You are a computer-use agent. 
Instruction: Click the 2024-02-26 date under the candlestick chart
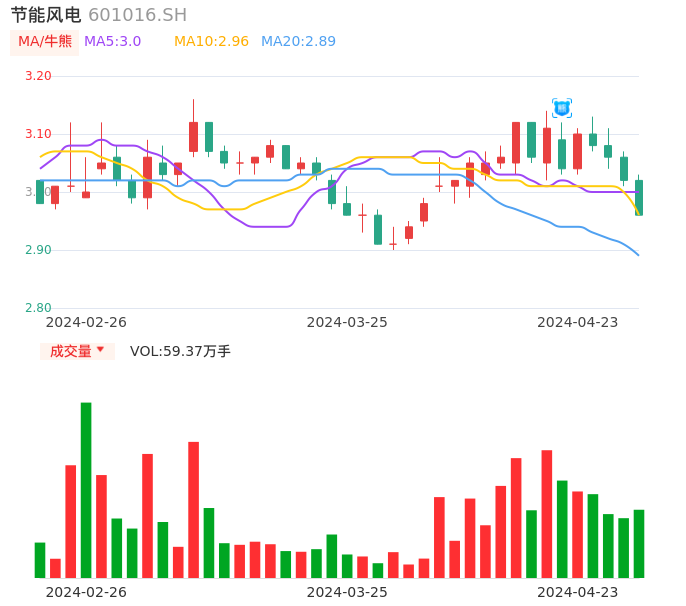(86, 322)
